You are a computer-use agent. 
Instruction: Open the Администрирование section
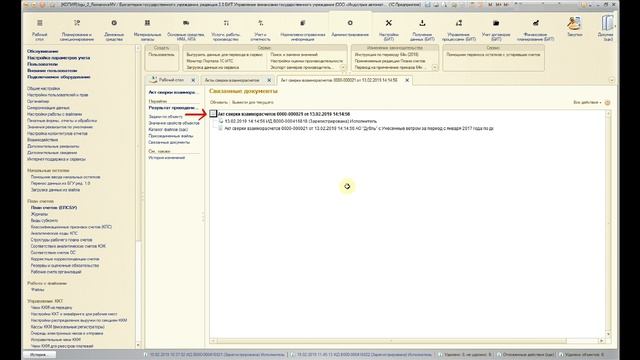pyautogui.click(x=350, y=29)
